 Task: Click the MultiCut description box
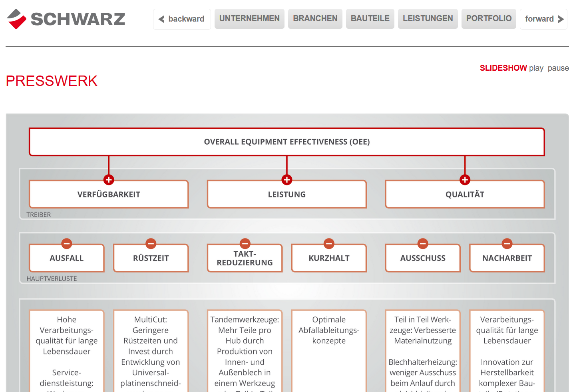(x=151, y=351)
